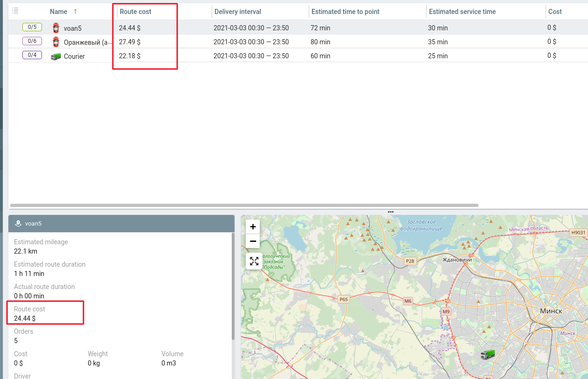588x379 pixels.
Task: Click Estimated time to point column header
Action: click(346, 12)
